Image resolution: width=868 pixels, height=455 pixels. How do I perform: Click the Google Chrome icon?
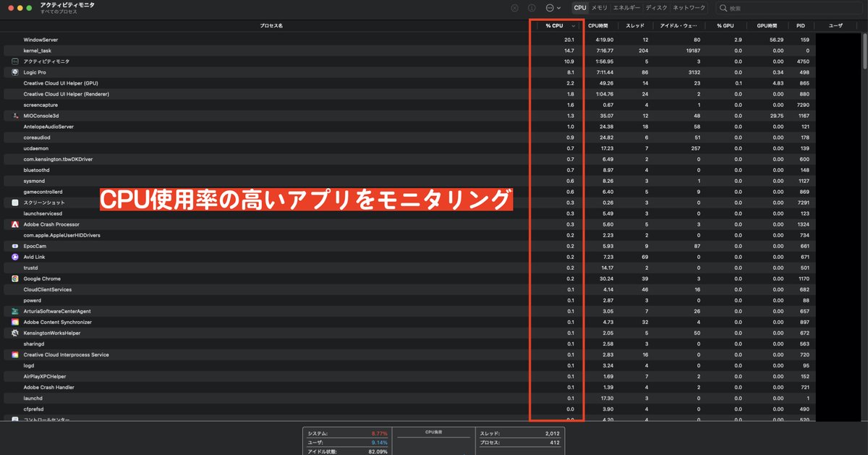(x=15, y=278)
